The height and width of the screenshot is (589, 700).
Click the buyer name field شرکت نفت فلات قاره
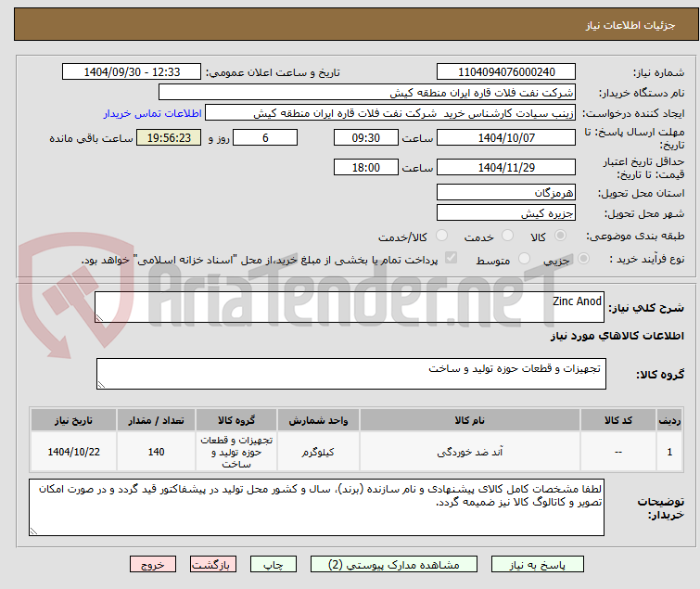point(367,93)
